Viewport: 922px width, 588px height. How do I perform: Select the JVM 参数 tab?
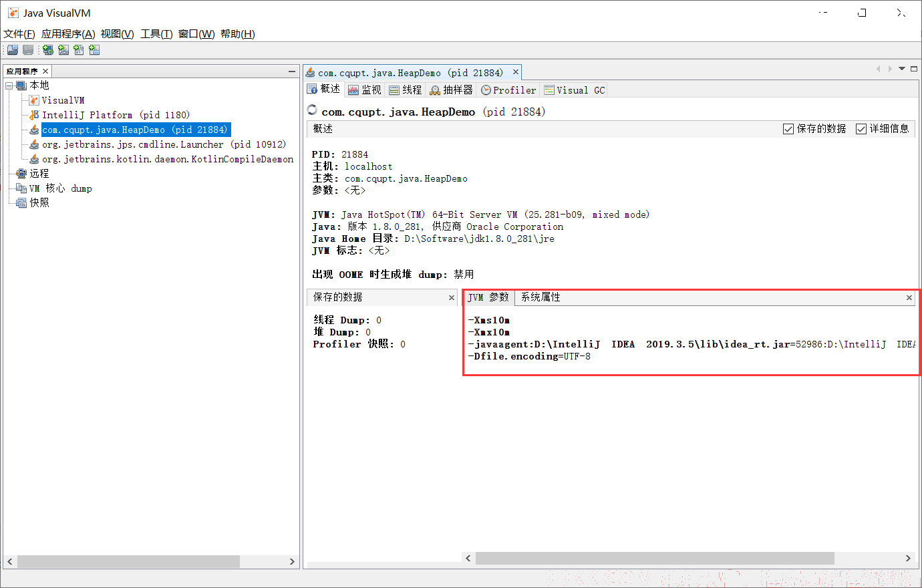[488, 297]
